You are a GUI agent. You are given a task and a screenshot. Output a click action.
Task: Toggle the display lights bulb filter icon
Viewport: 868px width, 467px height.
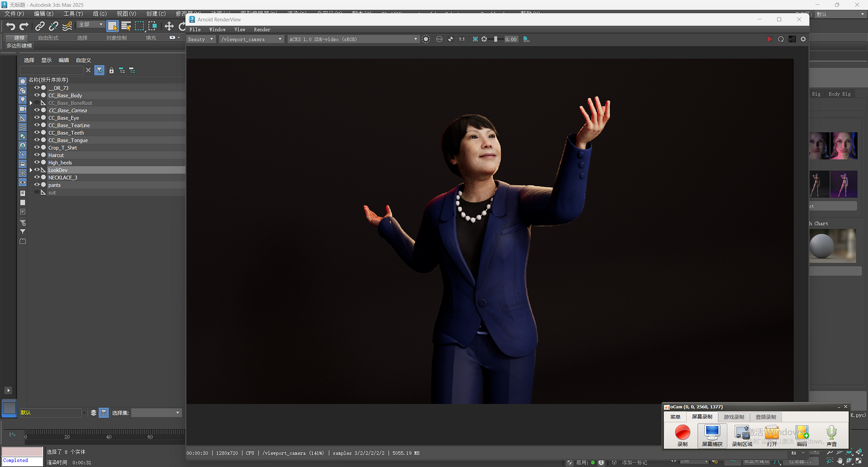tap(23, 100)
